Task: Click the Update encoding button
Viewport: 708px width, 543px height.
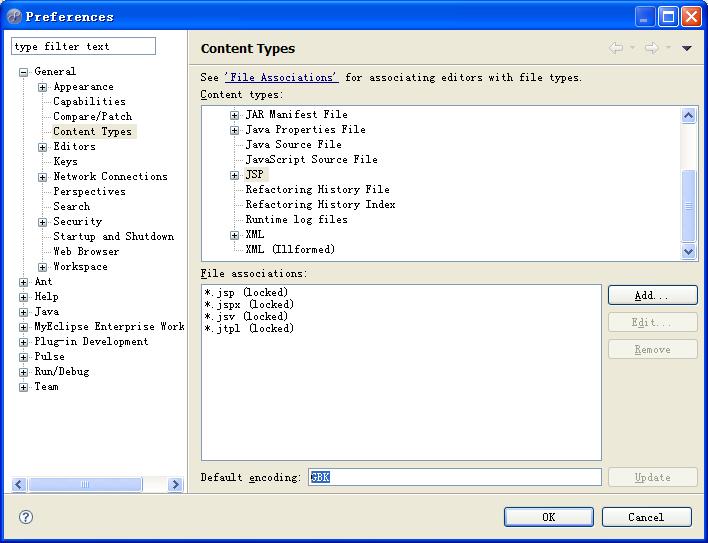Action: click(x=652, y=477)
